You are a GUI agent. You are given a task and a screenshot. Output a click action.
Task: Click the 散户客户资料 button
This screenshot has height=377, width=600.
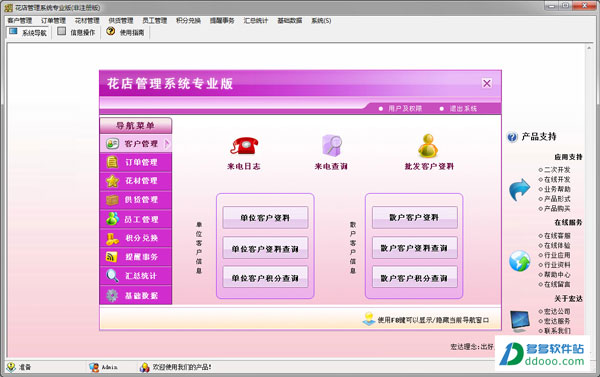coord(414,217)
